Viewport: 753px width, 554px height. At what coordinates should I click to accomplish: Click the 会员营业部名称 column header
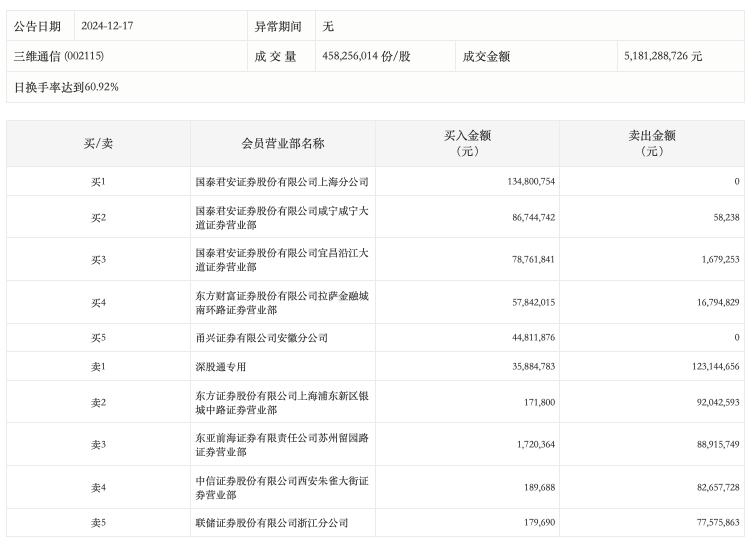coord(283,144)
